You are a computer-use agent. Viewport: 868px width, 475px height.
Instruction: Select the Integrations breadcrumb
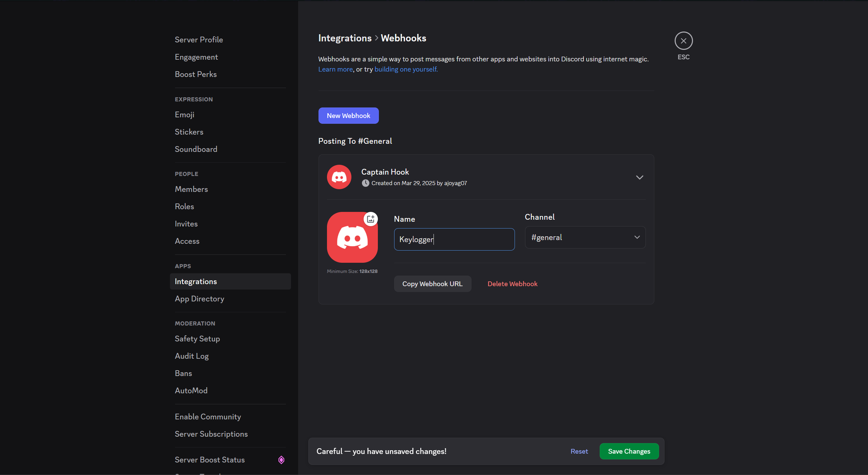pos(345,38)
